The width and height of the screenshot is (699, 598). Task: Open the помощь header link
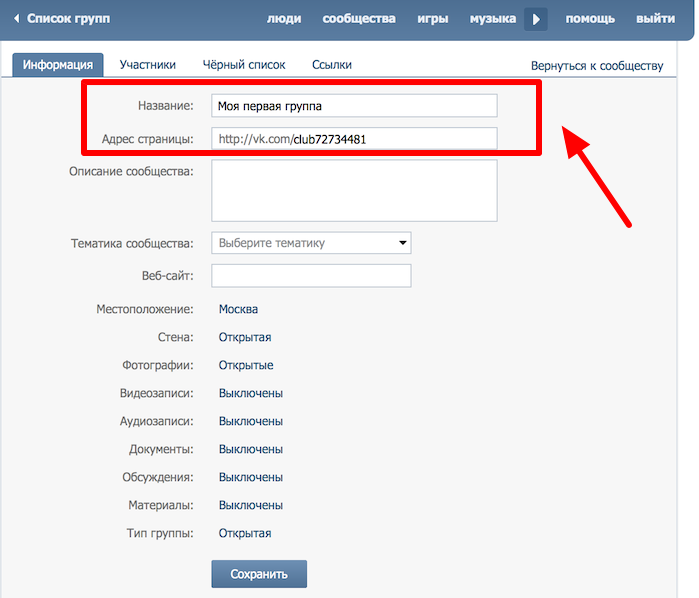[590, 19]
